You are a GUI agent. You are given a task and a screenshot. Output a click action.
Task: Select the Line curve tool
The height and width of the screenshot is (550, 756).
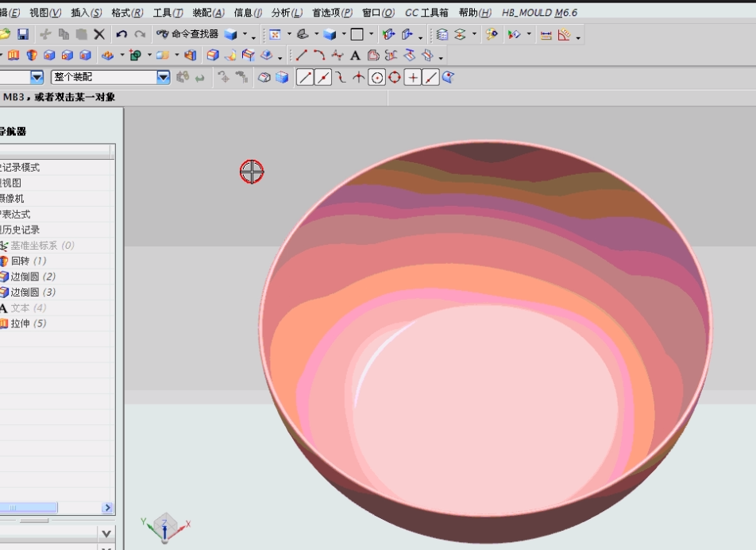(302, 56)
